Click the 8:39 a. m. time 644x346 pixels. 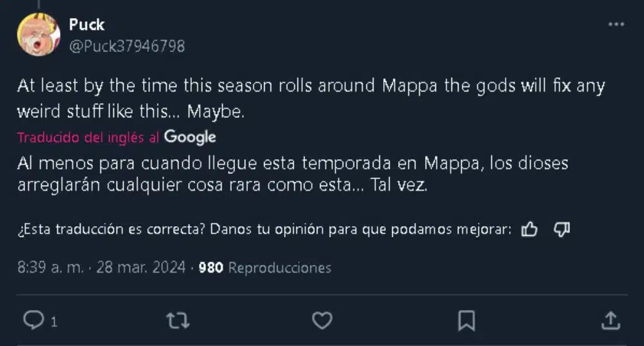pos(50,267)
